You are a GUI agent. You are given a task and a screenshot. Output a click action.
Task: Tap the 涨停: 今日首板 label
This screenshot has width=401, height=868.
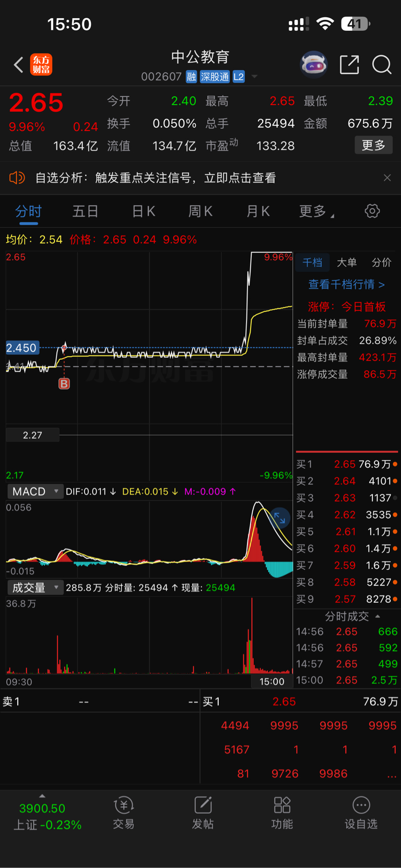point(347,307)
